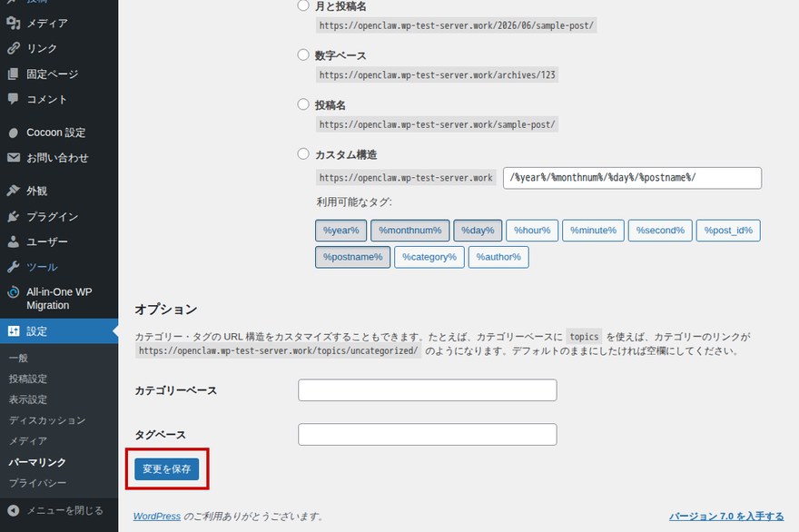Image resolution: width=799 pixels, height=532 pixels.
Task: Open お問い合わせ menu item
Action: click(x=59, y=157)
